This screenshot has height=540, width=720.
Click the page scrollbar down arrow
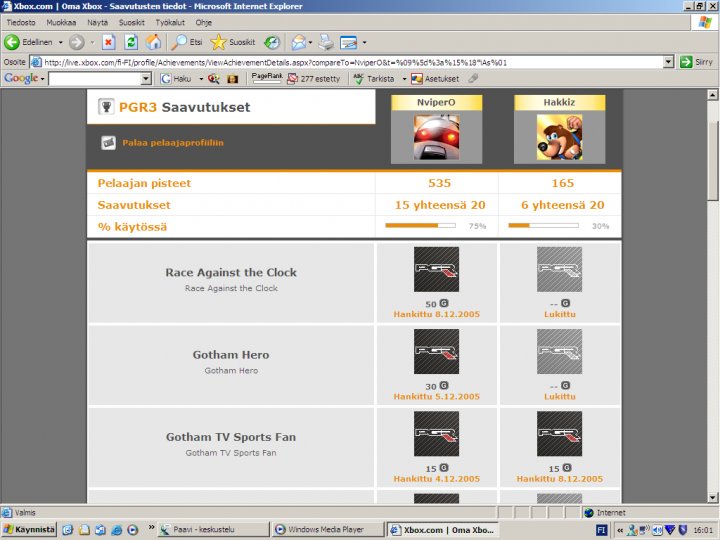(x=713, y=497)
